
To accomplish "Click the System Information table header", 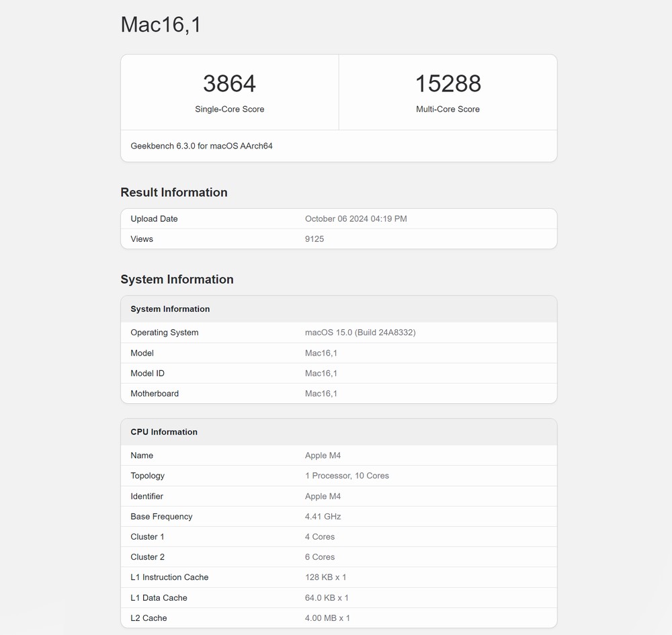I will click(170, 309).
